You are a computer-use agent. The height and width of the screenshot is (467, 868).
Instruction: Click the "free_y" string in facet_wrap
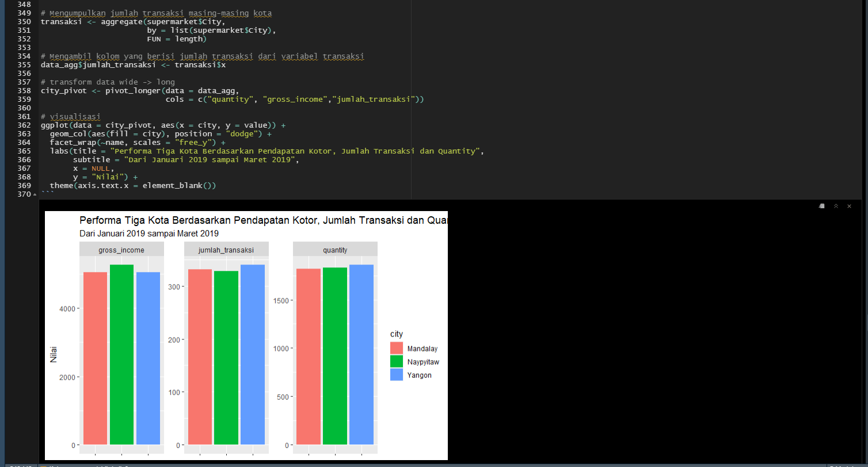tap(194, 142)
